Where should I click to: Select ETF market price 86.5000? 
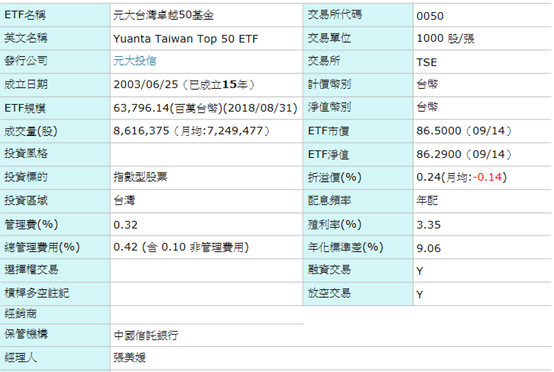click(438, 131)
